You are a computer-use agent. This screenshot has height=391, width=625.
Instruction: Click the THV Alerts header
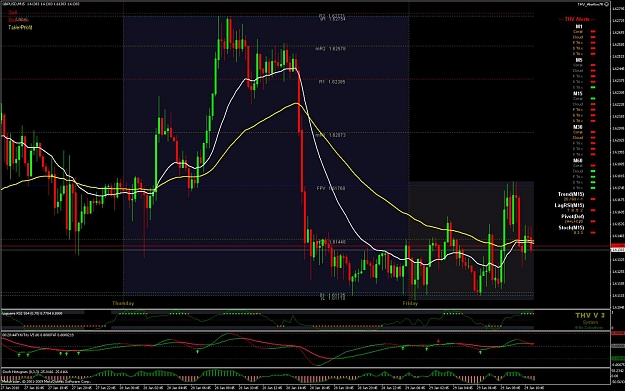(x=577, y=19)
